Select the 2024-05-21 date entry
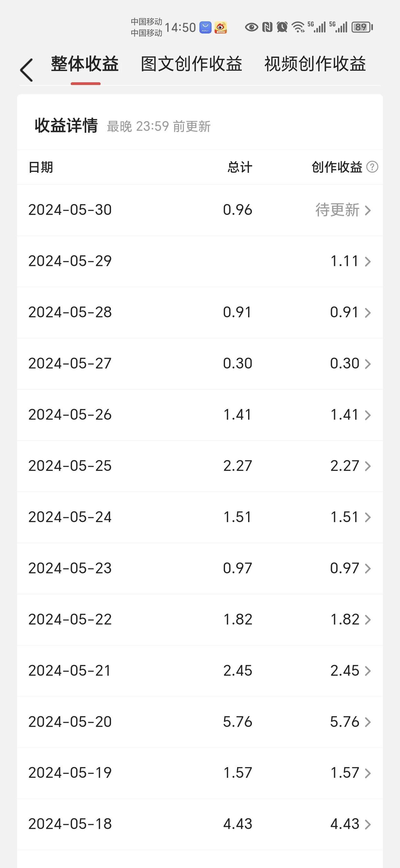This screenshot has height=868, width=400. pyautogui.click(x=70, y=671)
